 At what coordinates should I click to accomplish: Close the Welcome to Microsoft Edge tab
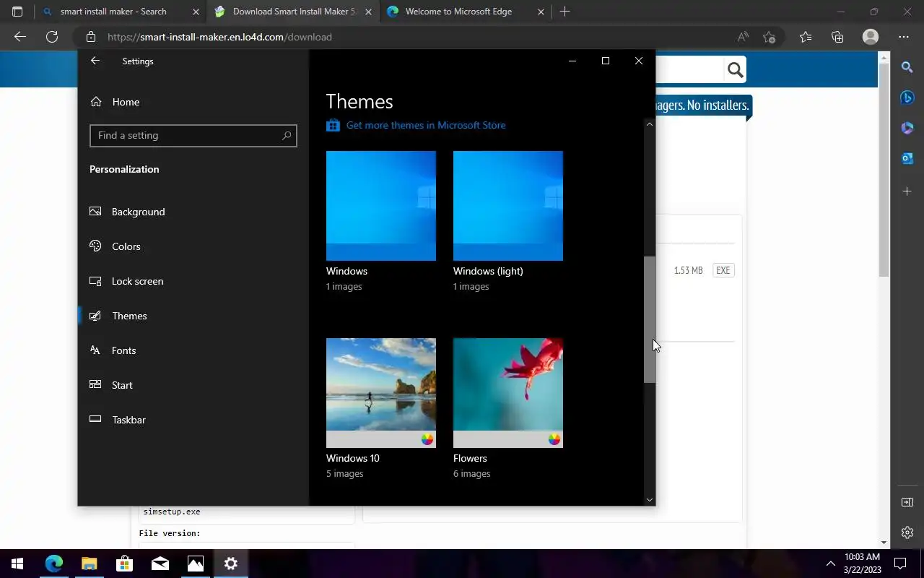pos(541,12)
